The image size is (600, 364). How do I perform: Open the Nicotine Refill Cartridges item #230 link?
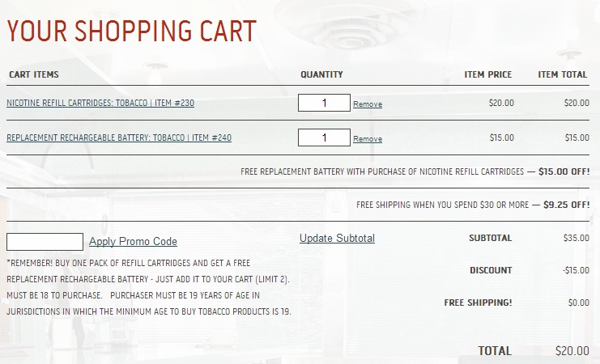100,103
